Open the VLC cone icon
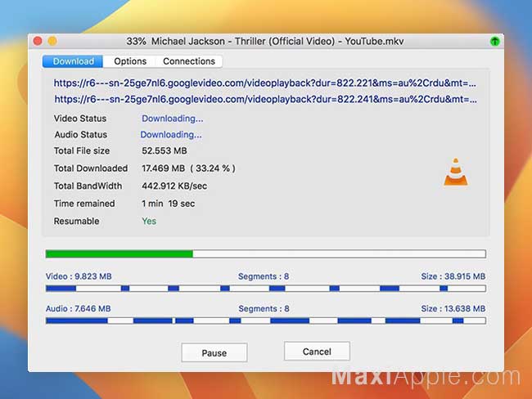Viewport: 532px width, 399px height. tap(456, 172)
